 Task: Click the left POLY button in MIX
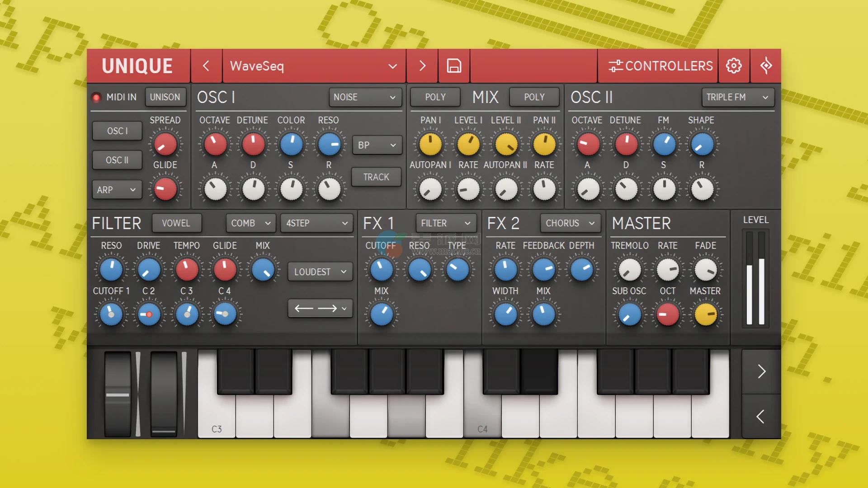pos(435,97)
